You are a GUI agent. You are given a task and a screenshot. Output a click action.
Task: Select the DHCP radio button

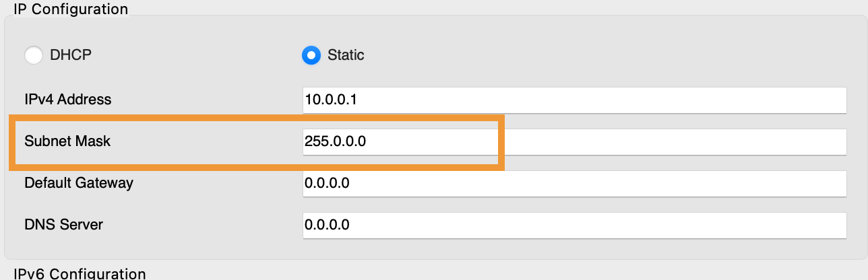pos(34,55)
